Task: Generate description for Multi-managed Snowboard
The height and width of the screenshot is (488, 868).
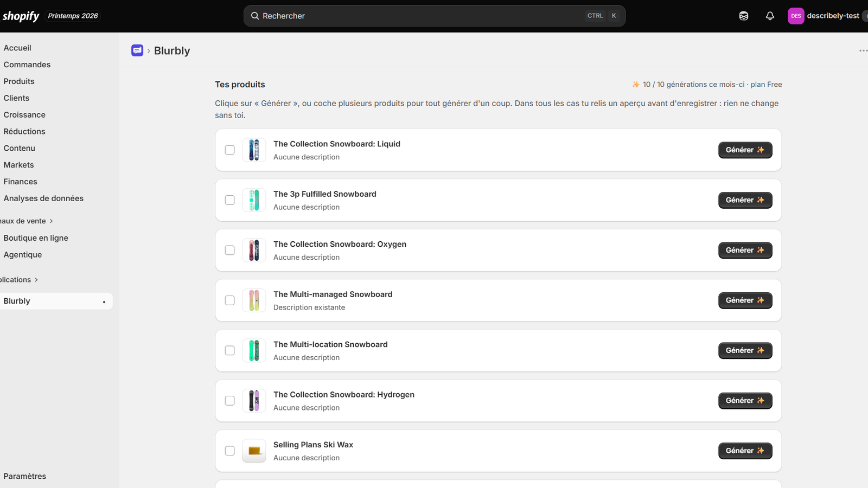Action: (x=745, y=300)
